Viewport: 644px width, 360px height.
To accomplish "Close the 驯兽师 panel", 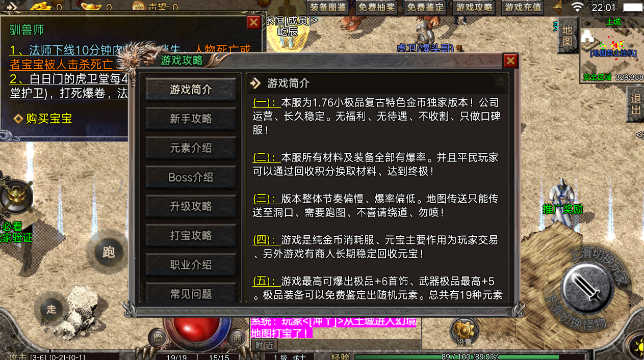I will point(253,22).
